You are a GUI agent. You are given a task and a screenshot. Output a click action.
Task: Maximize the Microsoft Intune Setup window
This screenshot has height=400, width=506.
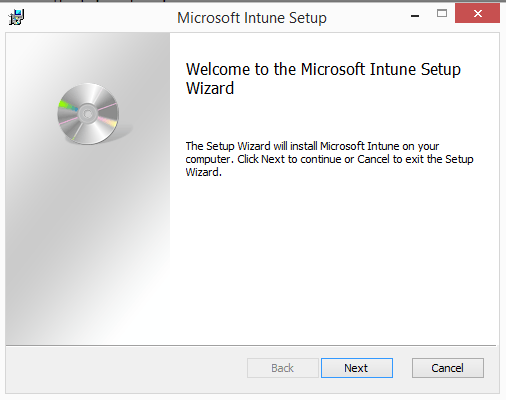442,13
